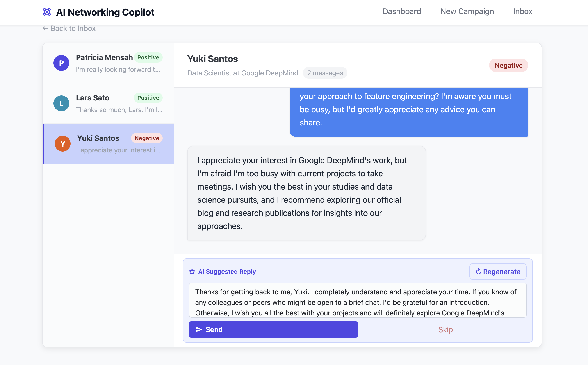Click the refresh icon in Regenerate button
588x365 pixels.
pos(478,272)
